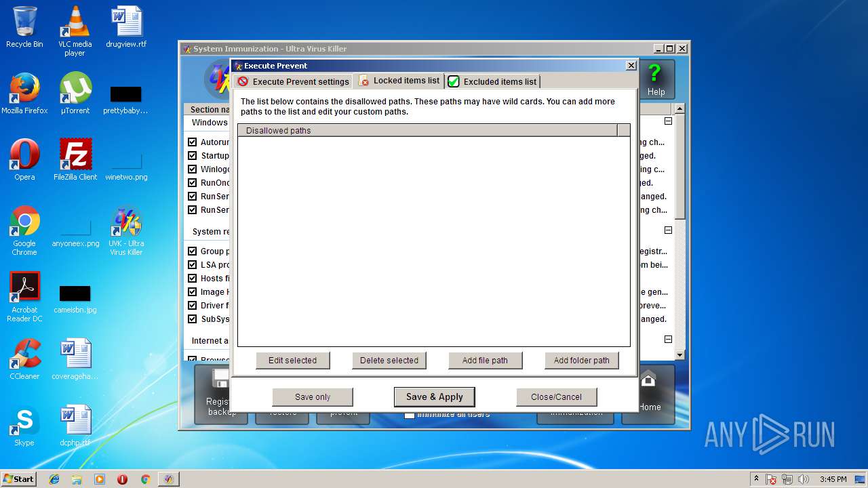This screenshot has width=868, height=488.
Task: Open µTorrent desktop shortcut
Action: tap(75, 94)
